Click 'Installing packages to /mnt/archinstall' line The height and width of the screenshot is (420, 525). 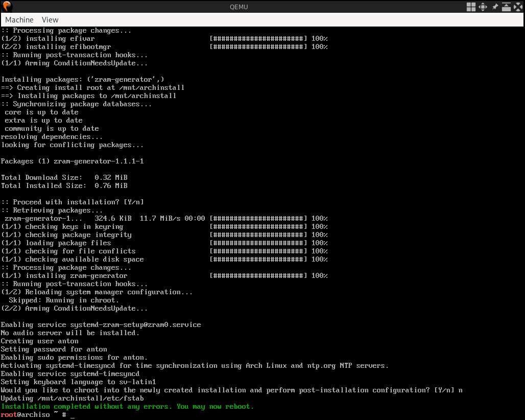89,96
